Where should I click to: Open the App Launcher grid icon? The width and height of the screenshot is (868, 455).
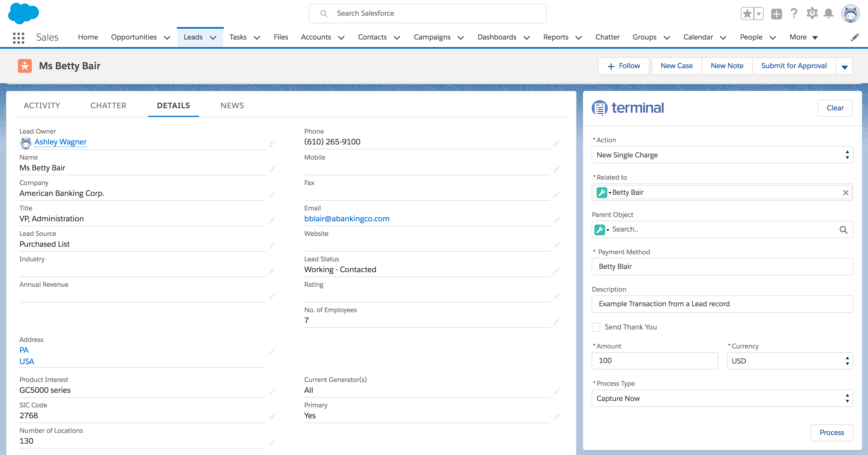[19, 38]
